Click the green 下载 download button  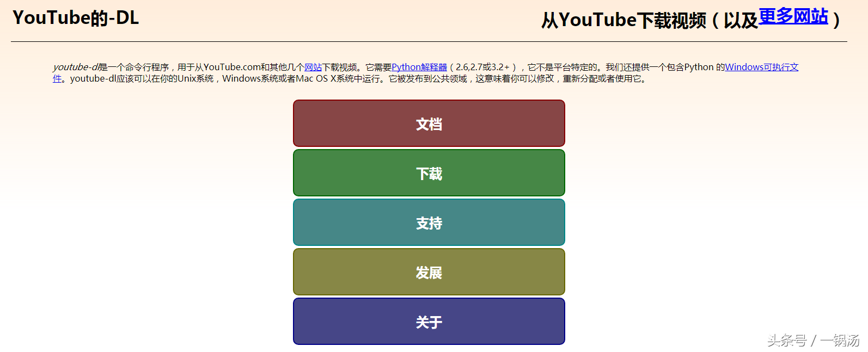[x=429, y=173]
